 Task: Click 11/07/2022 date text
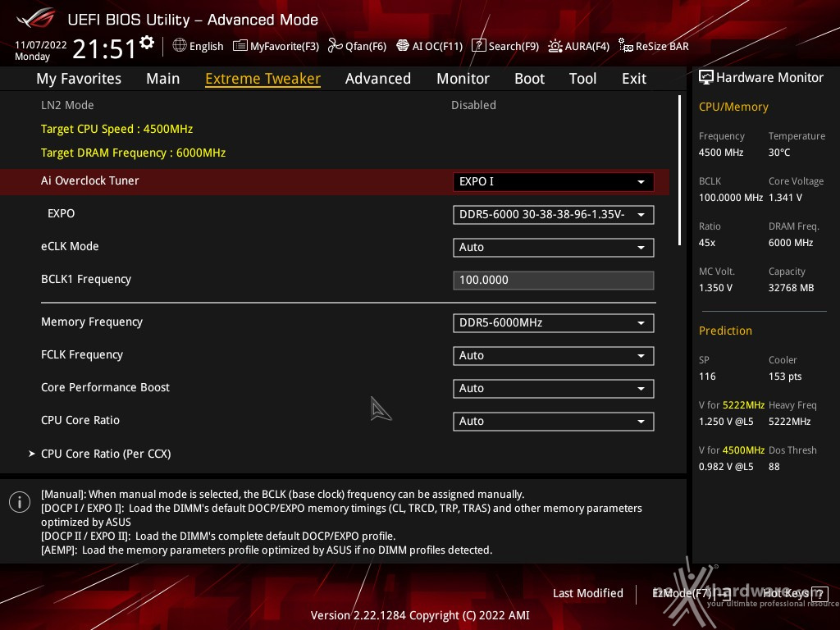click(41, 45)
